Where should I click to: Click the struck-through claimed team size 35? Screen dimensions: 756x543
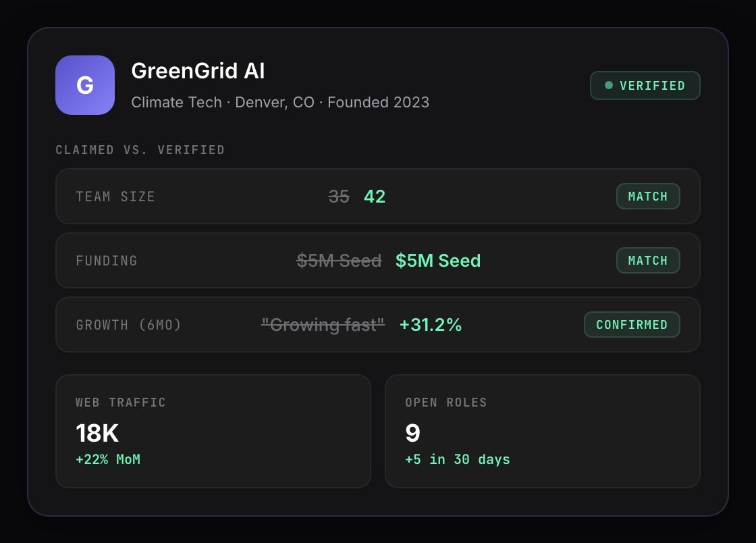pyautogui.click(x=338, y=197)
